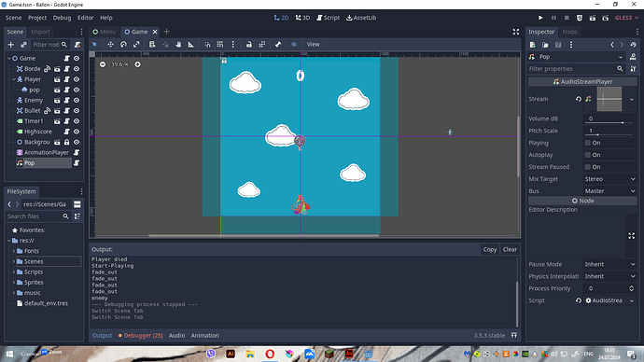Copy the output text with Copy button

(x=490, y=249)
